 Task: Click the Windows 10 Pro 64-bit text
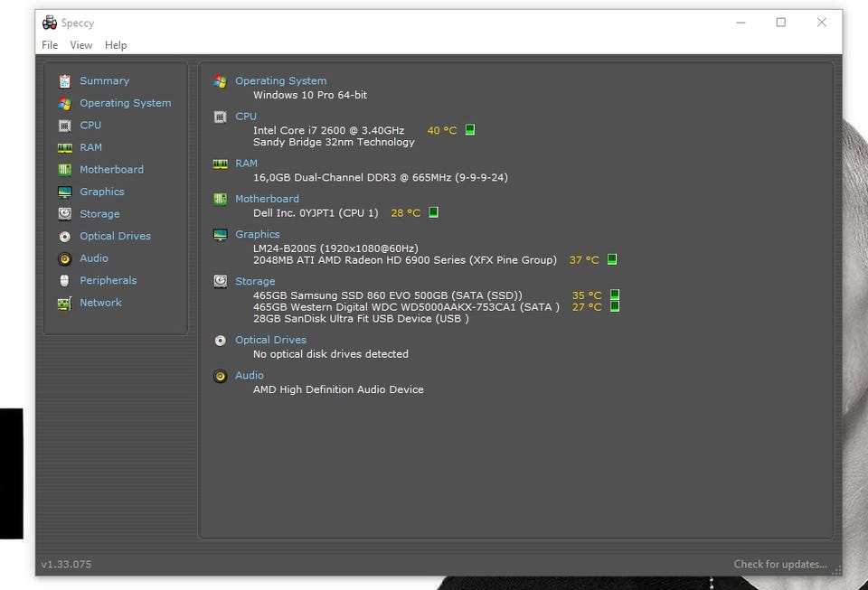(310, 95)
